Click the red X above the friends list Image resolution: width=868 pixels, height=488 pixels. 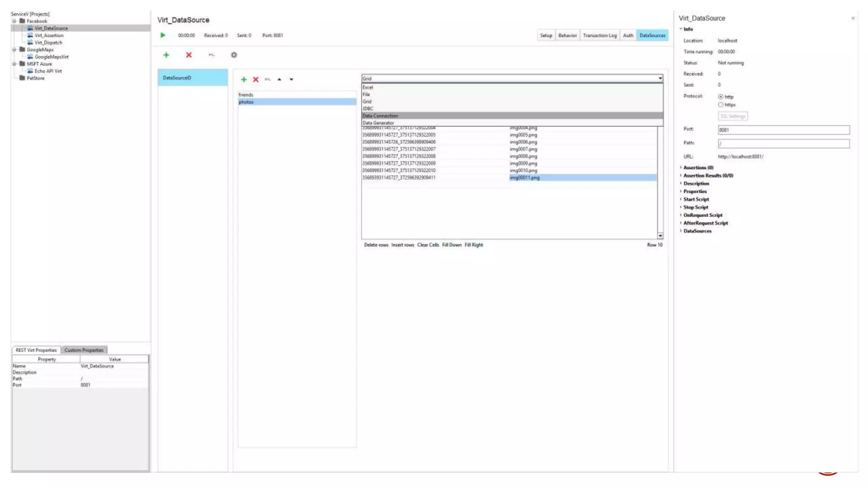[256, 79]
